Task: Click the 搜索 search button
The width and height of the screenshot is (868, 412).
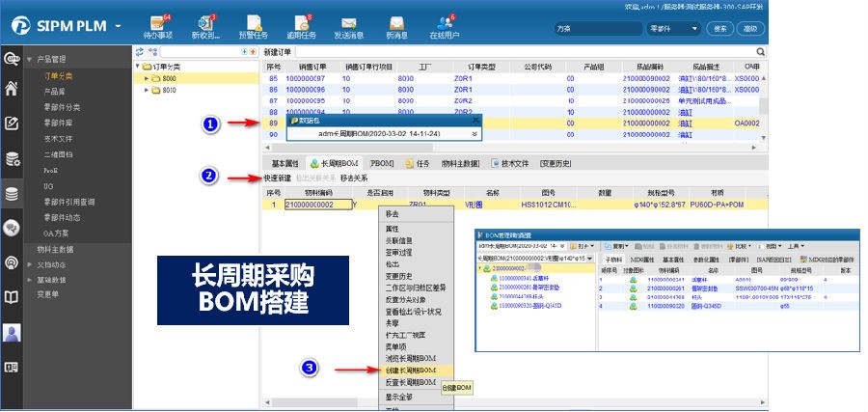Action: coord(719,28)
